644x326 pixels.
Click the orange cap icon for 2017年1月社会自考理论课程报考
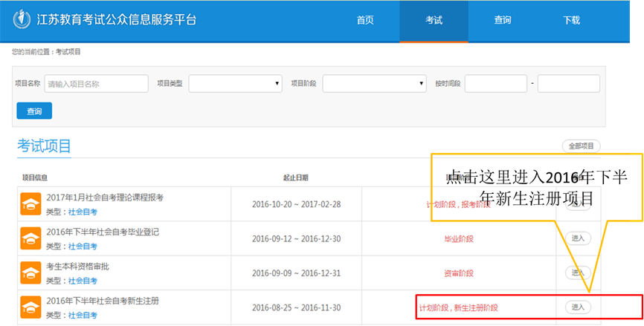[x=30, y=203]
